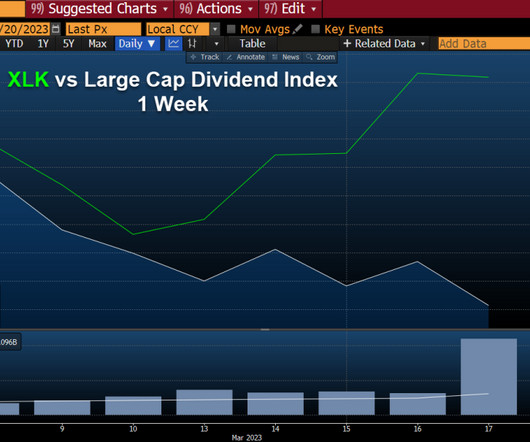Viewport: 530px width, 442px height.
Task: Select the 1Y range tab
Action: coord(43,44)
